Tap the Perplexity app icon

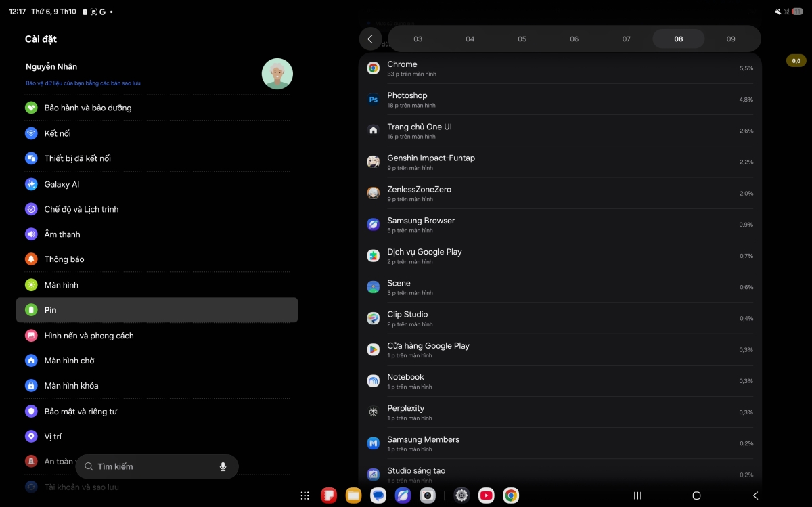click(x=373, y=412)
